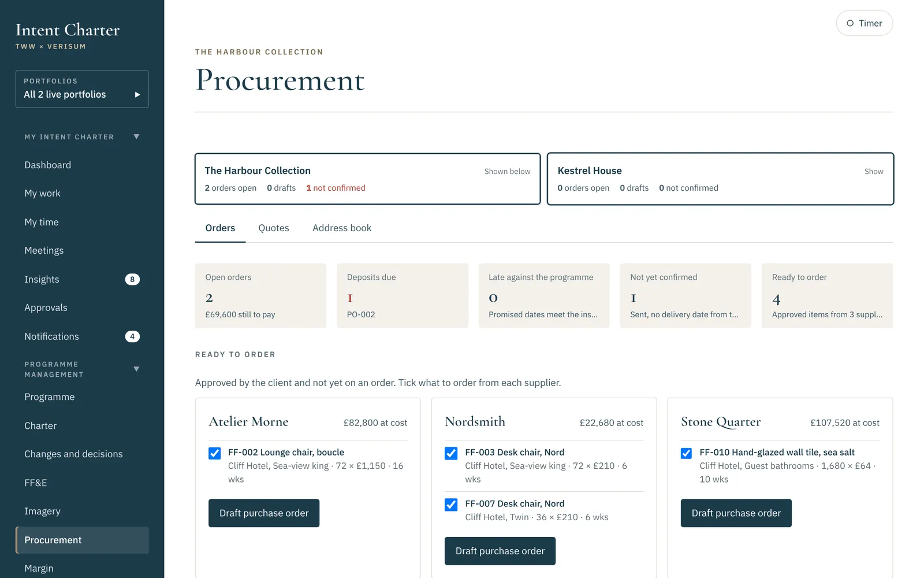Navigate to Meetings
The width and height of the screenshot is (924, 578).
tap(82, 251)
